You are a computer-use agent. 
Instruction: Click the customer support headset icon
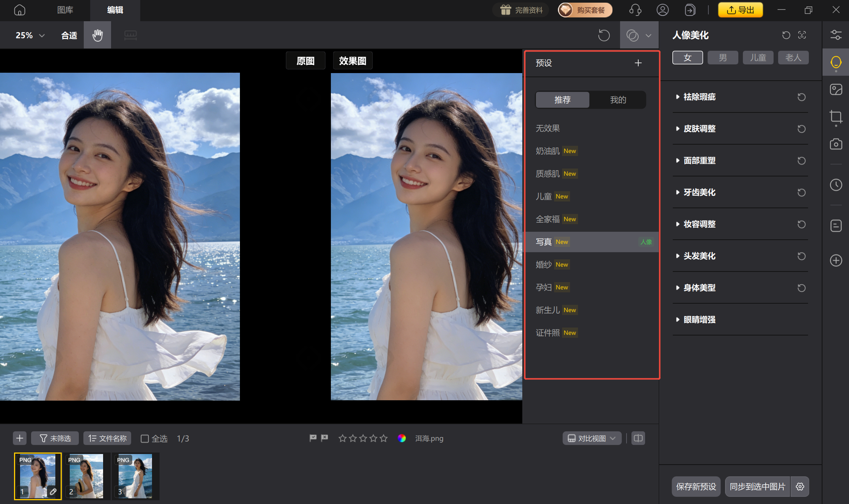(x=635, y=10)
